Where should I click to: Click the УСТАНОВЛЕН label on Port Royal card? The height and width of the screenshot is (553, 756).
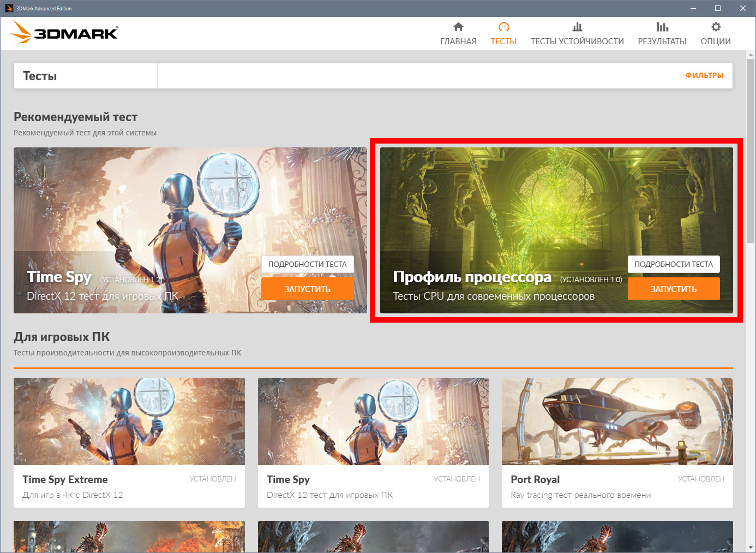tap(701, 479)
